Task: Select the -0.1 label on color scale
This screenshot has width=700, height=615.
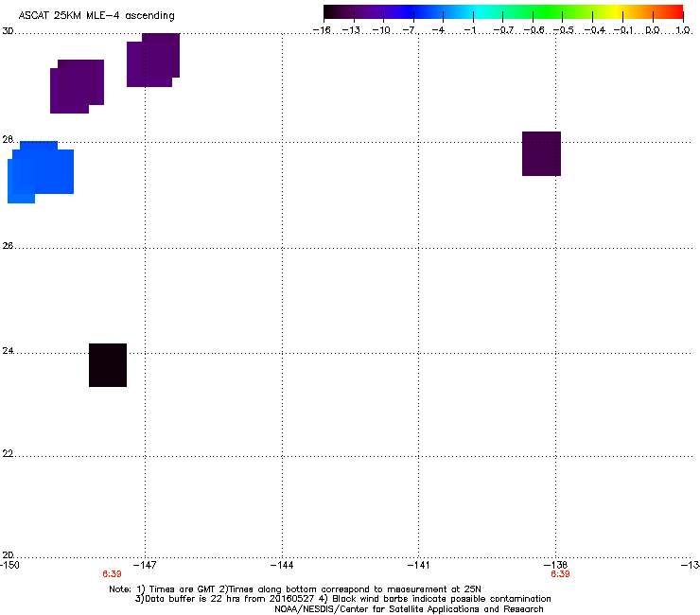Action: pyautogui.click(x=622, y=30)
